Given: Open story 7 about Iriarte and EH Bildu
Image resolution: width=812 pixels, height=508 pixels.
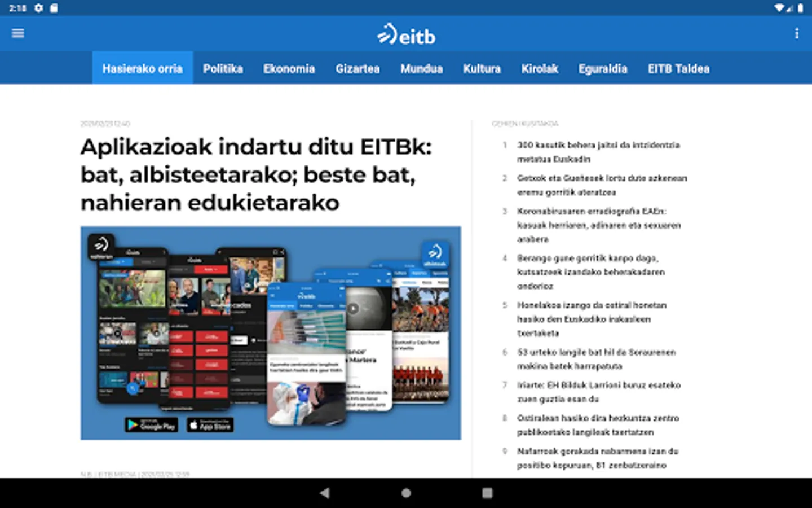Looking at the screenshot, I should pos(599,392).
